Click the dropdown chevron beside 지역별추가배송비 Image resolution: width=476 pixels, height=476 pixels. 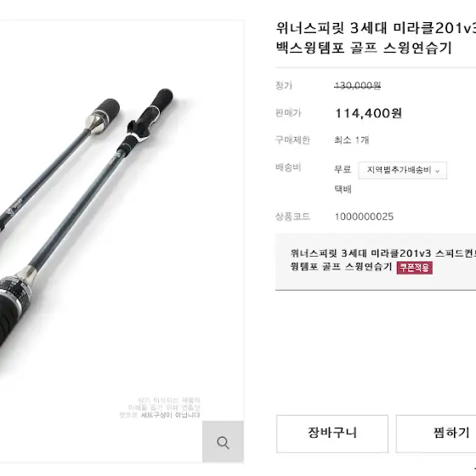coord(437,171)
